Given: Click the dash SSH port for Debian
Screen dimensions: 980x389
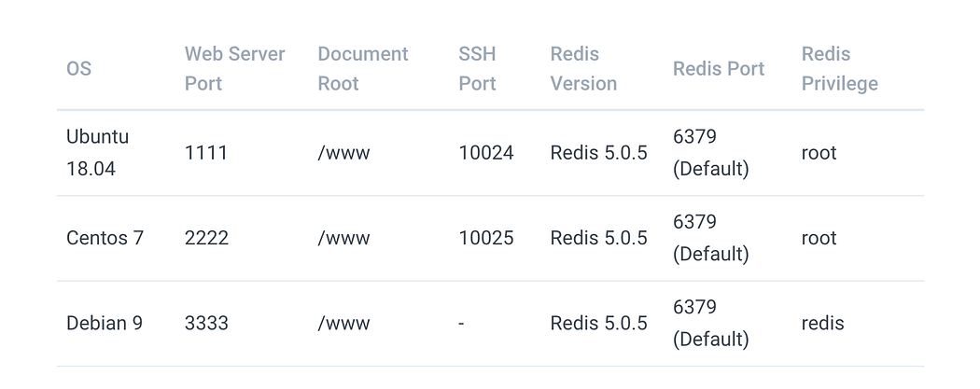Looking at the screenshot, I should [461, 324].
